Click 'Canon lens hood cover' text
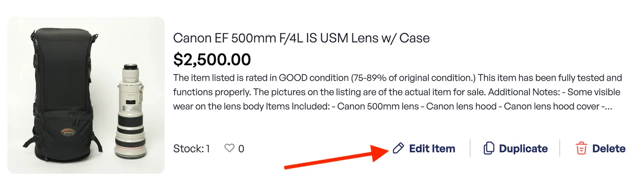Viewport: 644px width, 179px height. tap(551, 107)
